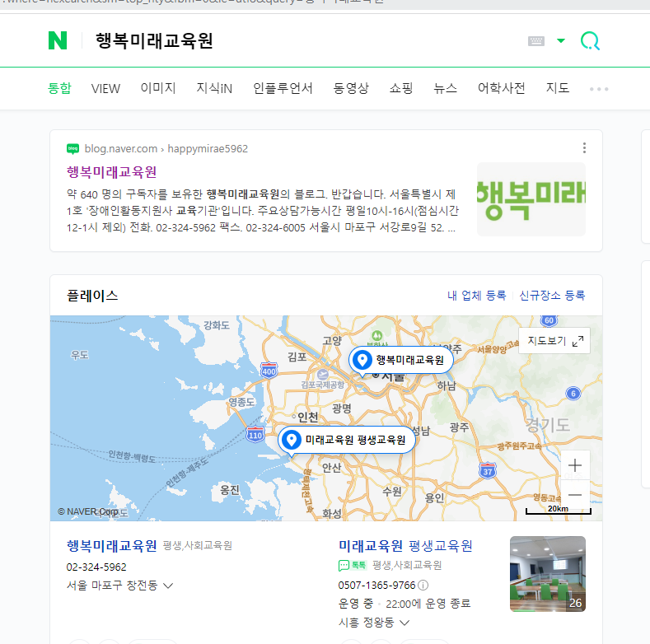Click the 플레이스 section heading
This screenshot has height=644, width=650.
(x=92, y=296)
